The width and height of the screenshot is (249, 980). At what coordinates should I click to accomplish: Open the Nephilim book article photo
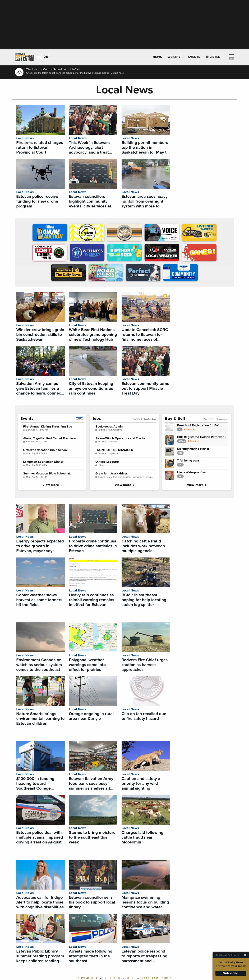point(93,875)
